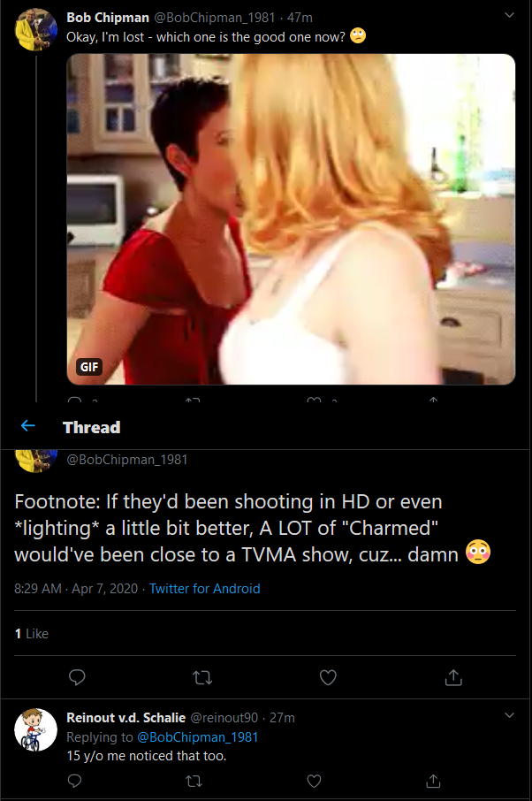The width and height of the screenshot is (532, 801).
Task: Open Bob Chipman's profile avatar
Action: (x=35, y=29)
